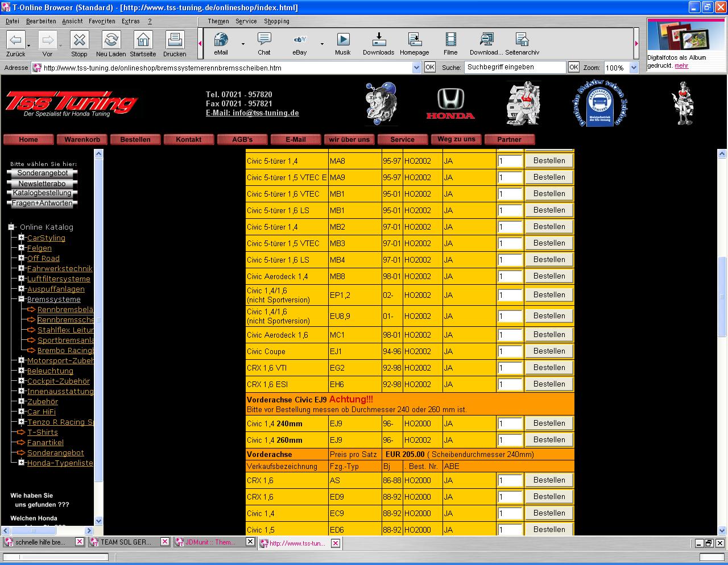728x565 pixels.
Task: Launch the Musik player icon
Action: click(343, 39)
